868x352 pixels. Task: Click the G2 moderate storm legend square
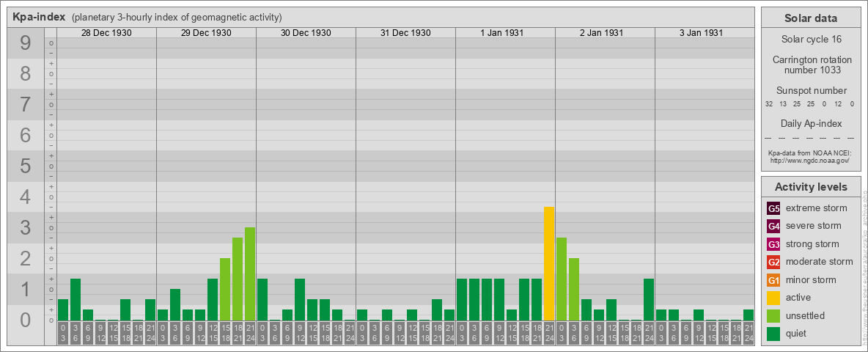(x=773, y=262)
